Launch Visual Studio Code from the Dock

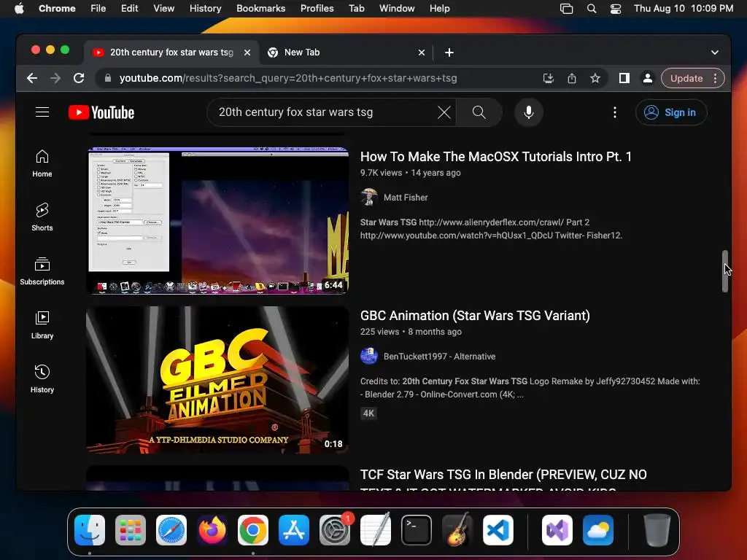(498, 530)
